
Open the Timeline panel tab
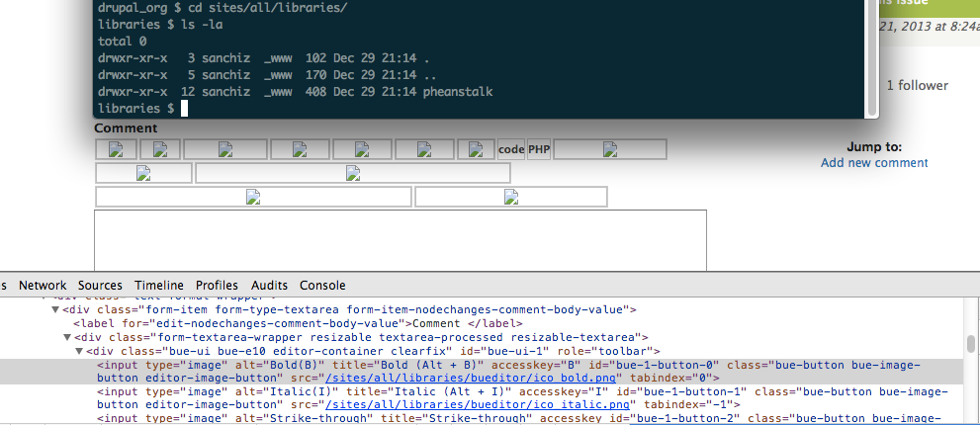[x=159, y=285]
